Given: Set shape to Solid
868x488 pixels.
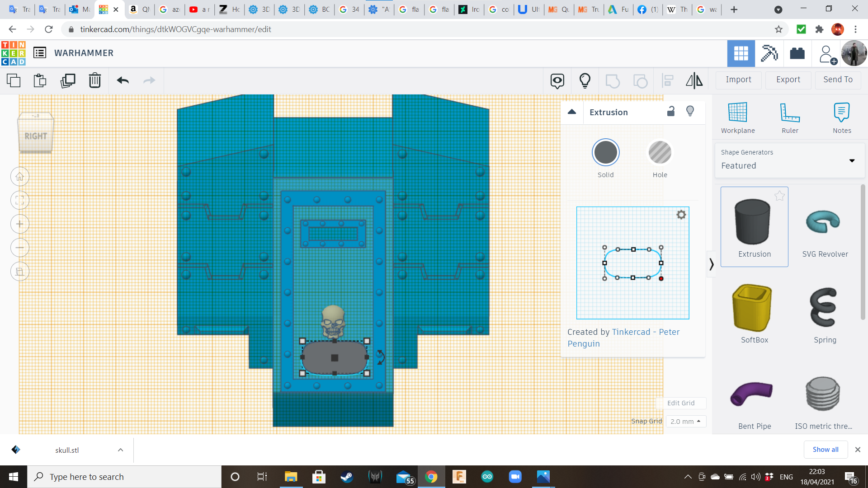Looking at the screenshot, I should click(605, 153).
